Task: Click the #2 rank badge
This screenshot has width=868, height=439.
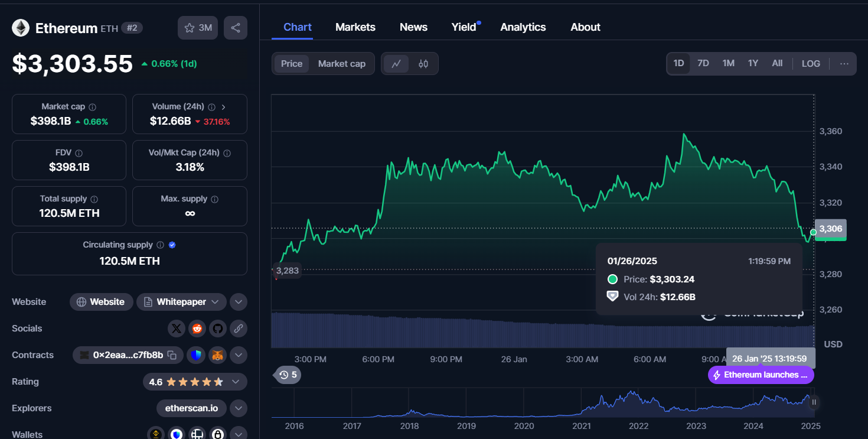Action: point(132,28)
